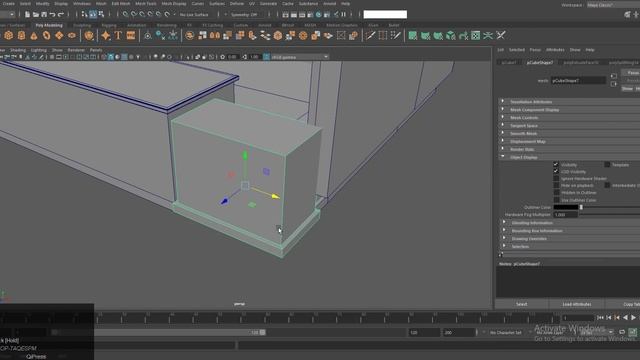Screen dimensions: 640x360
Task: Enable Ignore Hardware Shader checkbox
Action: click(x=556, y=178)
